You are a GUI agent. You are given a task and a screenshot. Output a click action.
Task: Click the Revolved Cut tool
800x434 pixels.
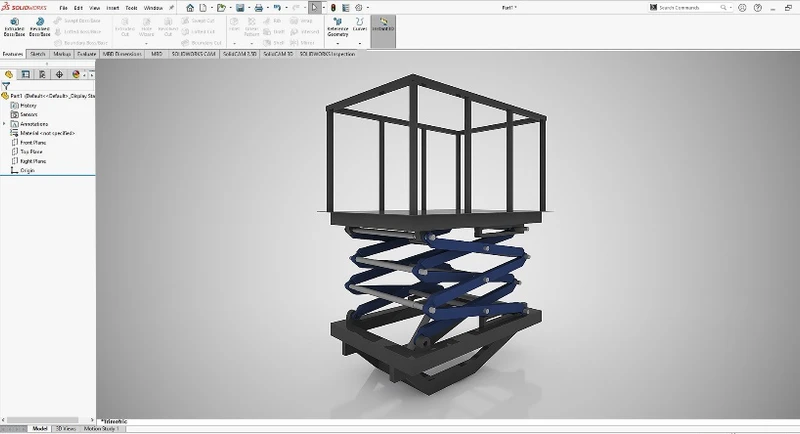click(168, 27)
